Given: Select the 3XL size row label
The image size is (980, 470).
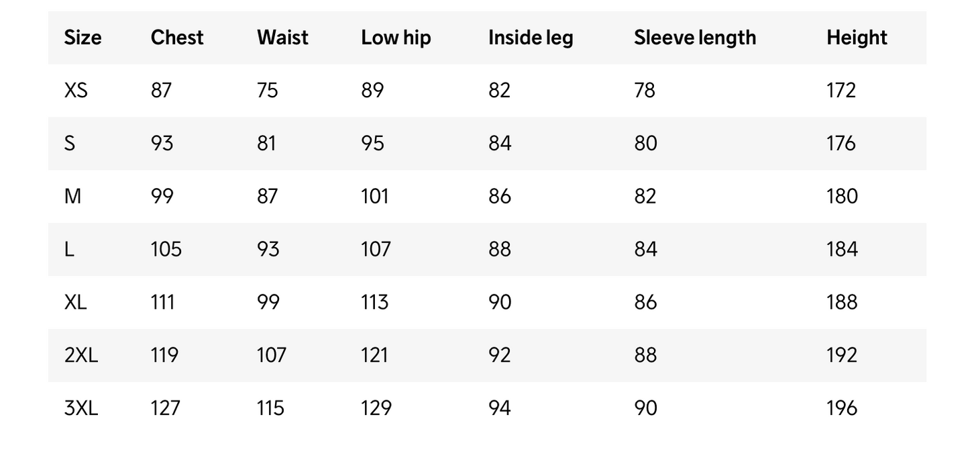Looking at the screenshot, I should point(81,408).
